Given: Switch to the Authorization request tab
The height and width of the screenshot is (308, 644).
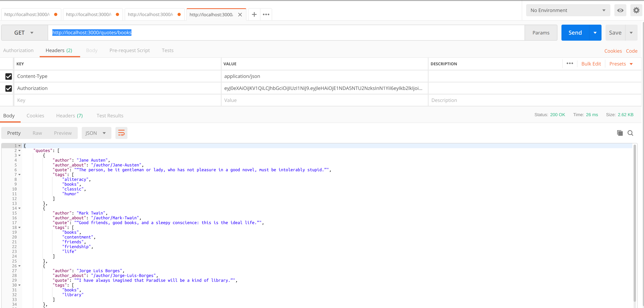Looking at the screenshot, I should [18, 50].
